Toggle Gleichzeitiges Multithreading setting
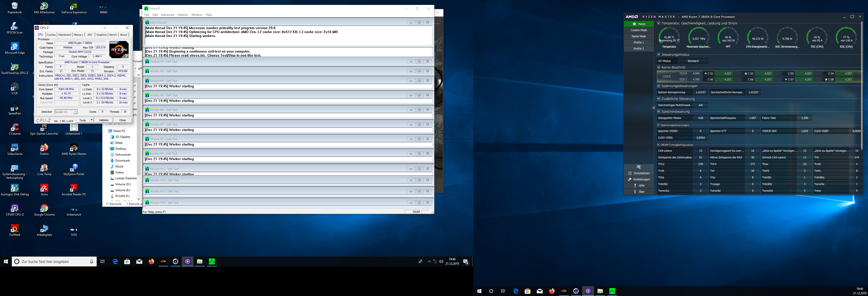Viewport: 868px width, 296px height. coord(701,105)
